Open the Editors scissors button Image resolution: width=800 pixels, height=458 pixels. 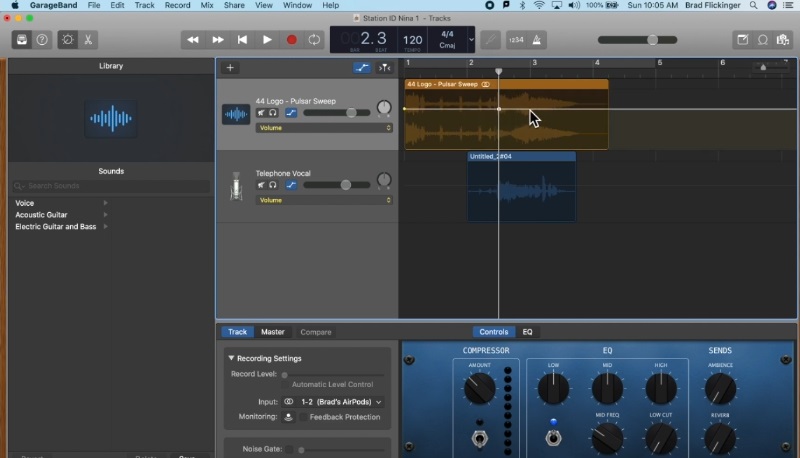coord(88,40)
